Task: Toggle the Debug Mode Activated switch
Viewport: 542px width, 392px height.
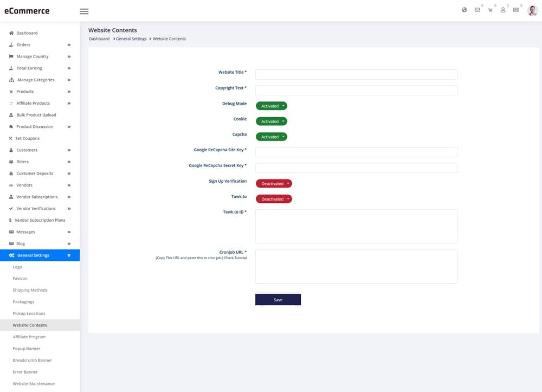Action: tap(271, 106)
